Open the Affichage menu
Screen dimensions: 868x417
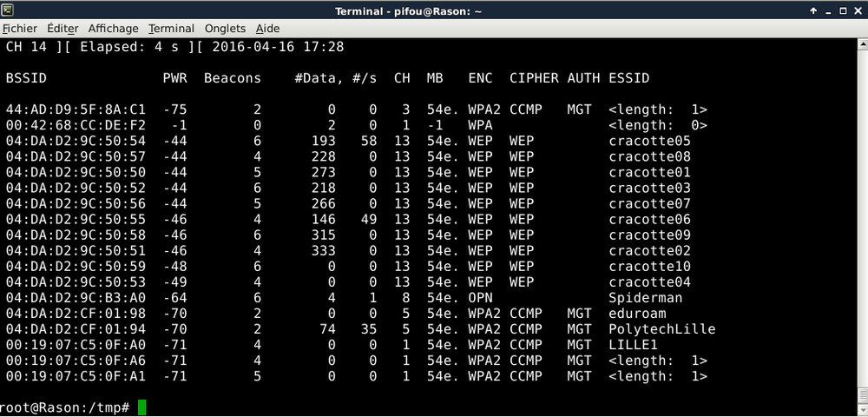[x=113, y=29]
